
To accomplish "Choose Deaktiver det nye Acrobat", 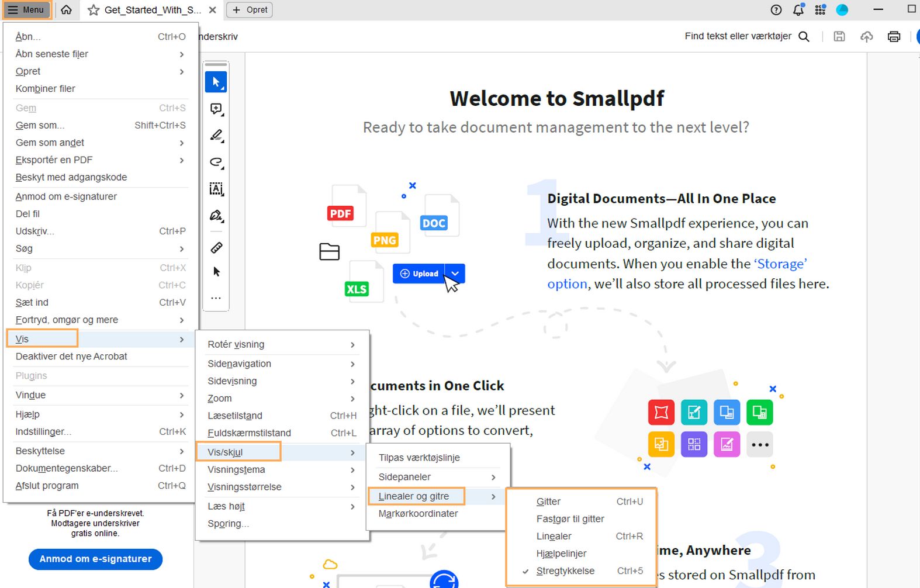I will point(100,357).
